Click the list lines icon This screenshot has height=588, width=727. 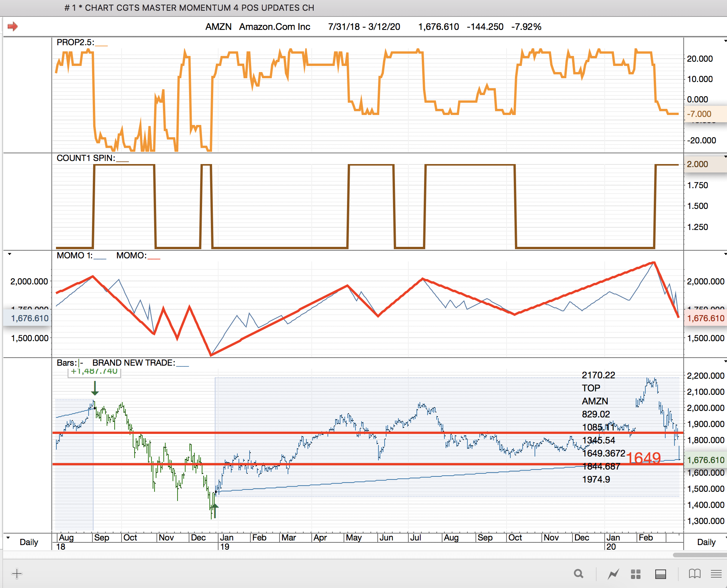point(716,574)
